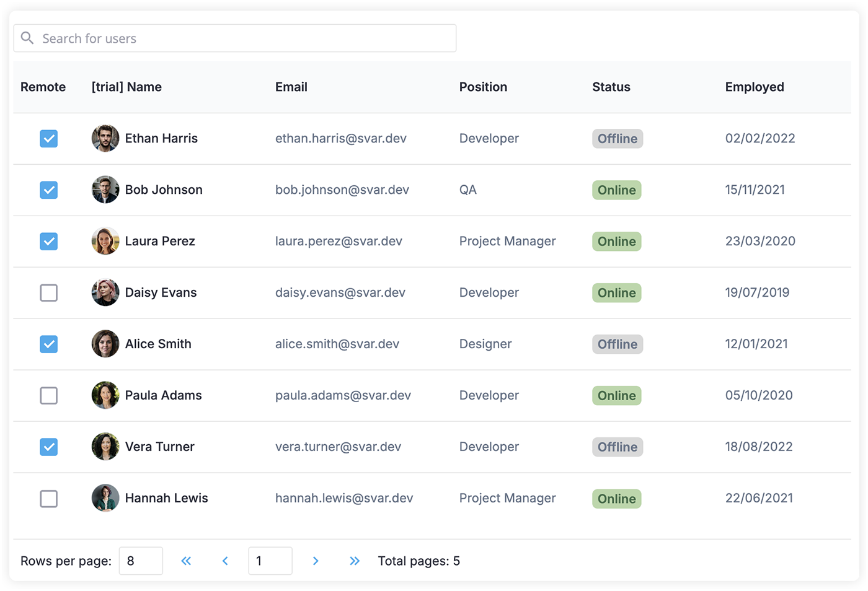Click the Rows per page input

tap(141, 561)
